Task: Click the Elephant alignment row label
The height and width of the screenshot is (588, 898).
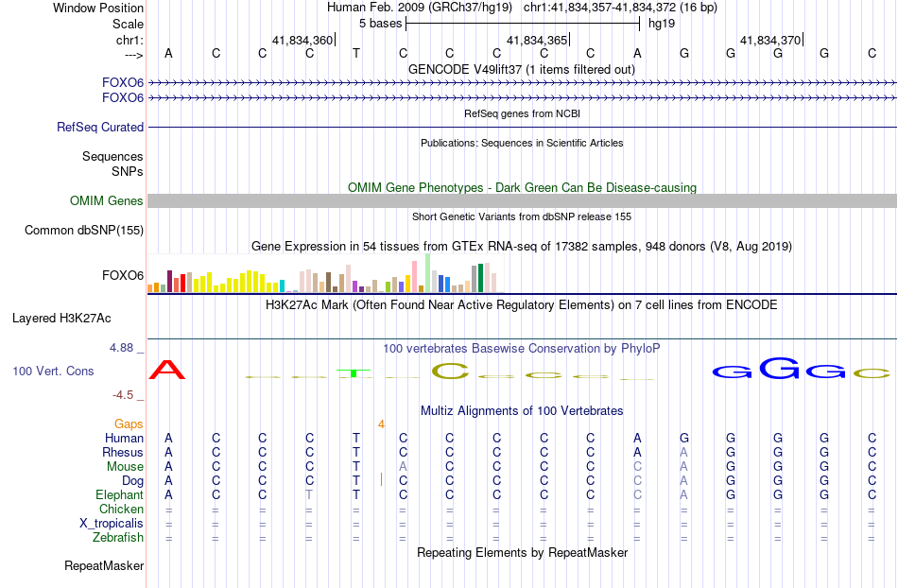Action: [120, 495]
